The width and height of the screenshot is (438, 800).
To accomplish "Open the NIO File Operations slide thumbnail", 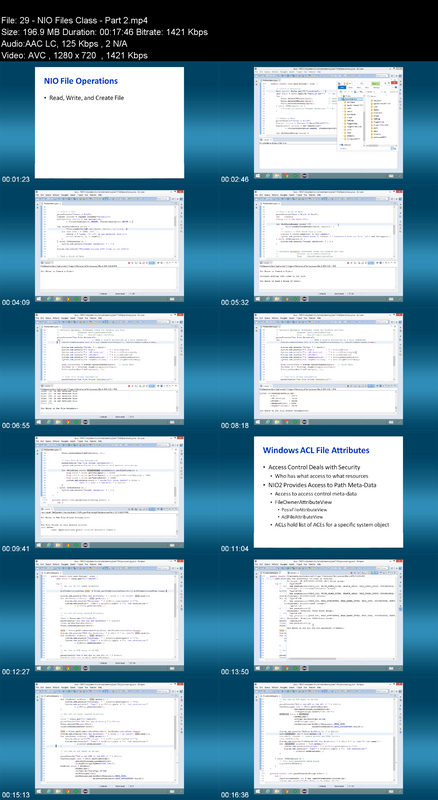I will [x=109, y=122].
